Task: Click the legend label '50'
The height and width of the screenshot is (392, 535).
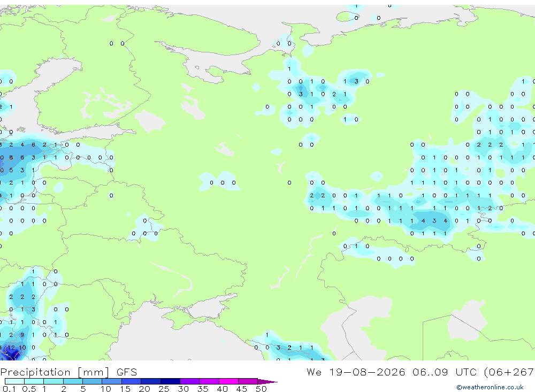Action: click(x=261, y=389)
